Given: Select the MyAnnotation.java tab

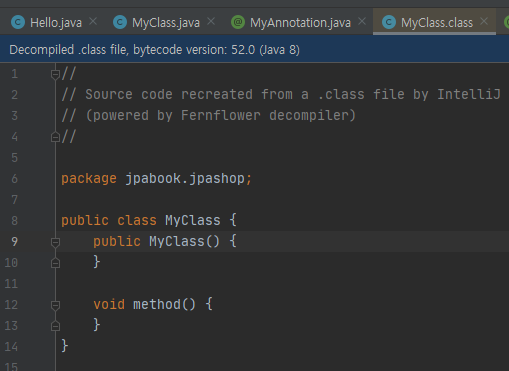Looking at the screenshot, I should tap(300, 23).
